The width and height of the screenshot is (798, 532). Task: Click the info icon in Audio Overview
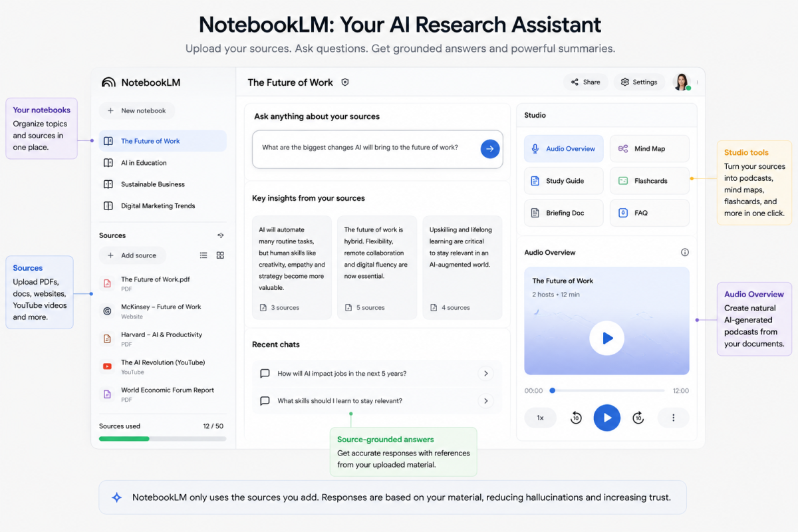(x=685, y=253)
